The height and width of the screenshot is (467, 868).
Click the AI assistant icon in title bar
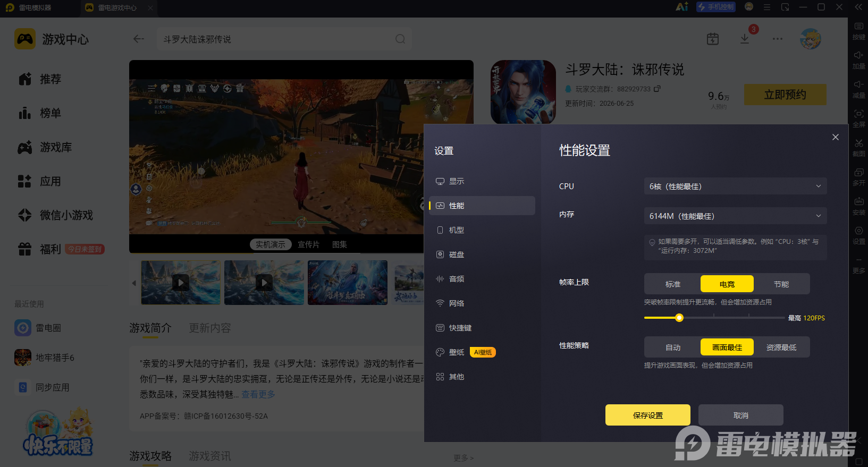pyautogui.click(x=681, y=7)
